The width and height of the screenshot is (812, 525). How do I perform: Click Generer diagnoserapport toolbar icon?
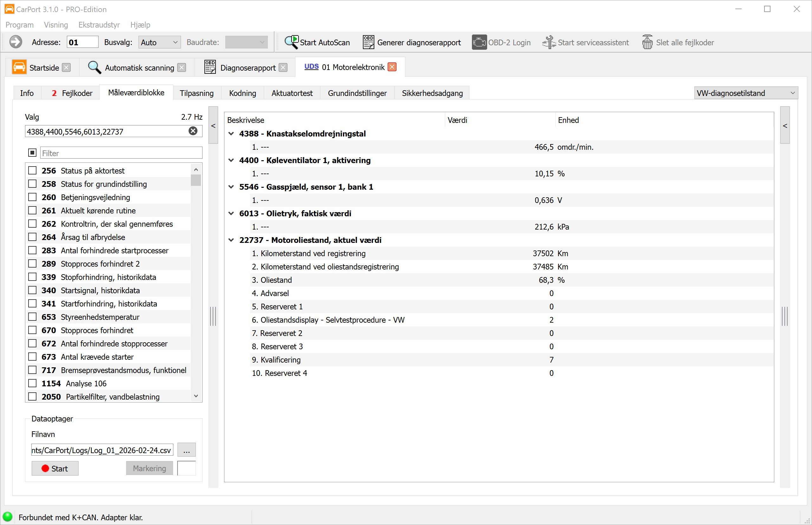coord(369,42)
